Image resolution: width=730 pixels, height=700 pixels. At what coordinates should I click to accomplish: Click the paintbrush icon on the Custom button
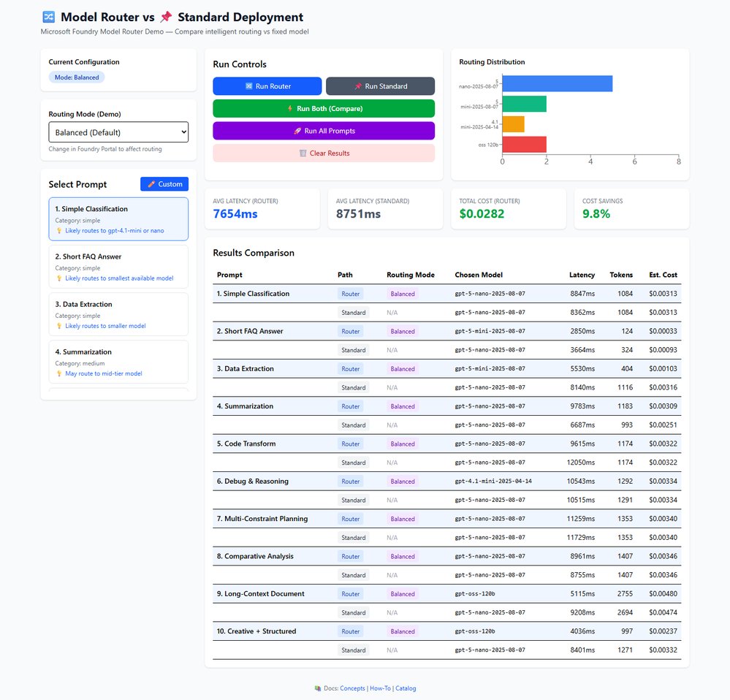pyautogui.click(x=153, y=183)
